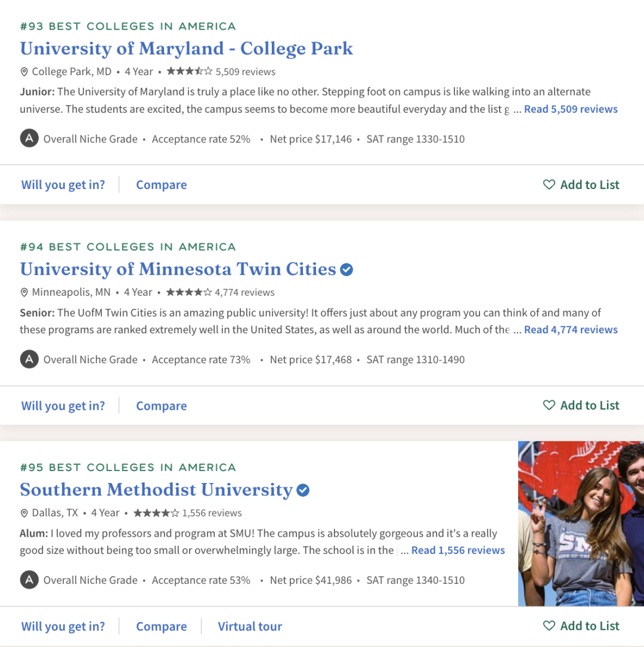This screenshot has width=644, height=647.
Task: Open Southern Methodist University title link
Action: point(156,490)
